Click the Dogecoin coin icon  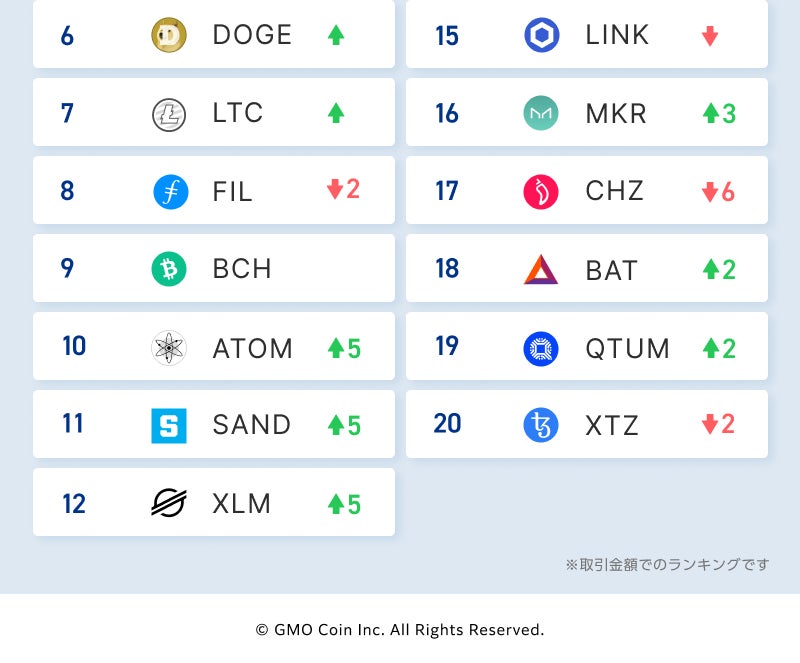169,35
